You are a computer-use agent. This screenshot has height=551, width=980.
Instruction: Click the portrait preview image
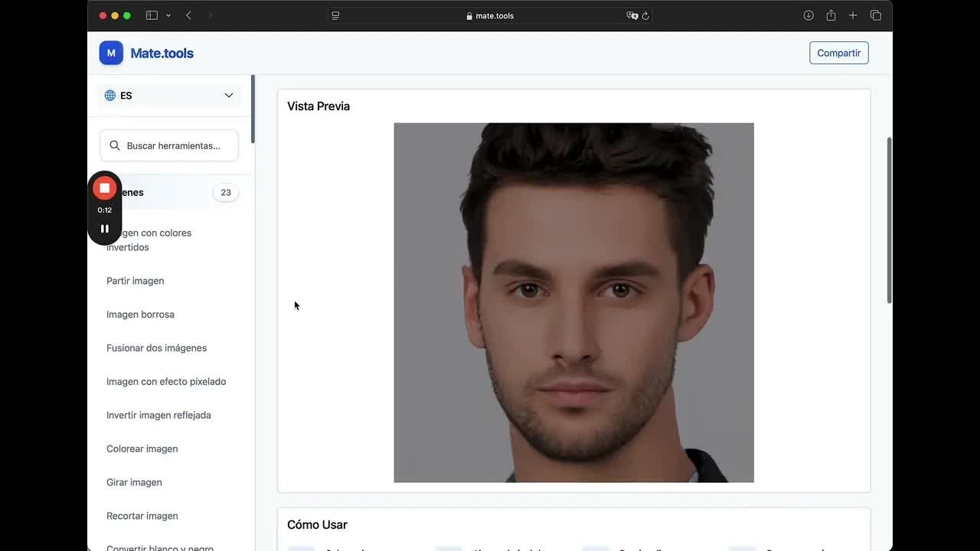click(x=573, y=303)
